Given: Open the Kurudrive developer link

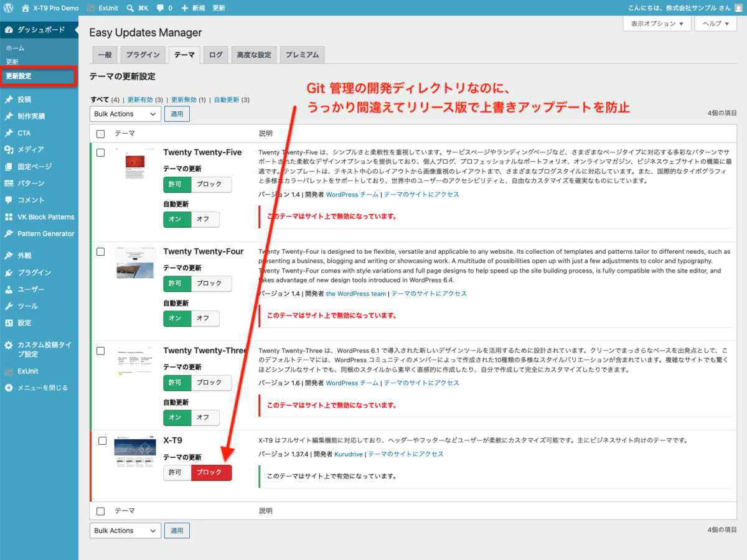Looking at the screenshot, I should (349, 454).
